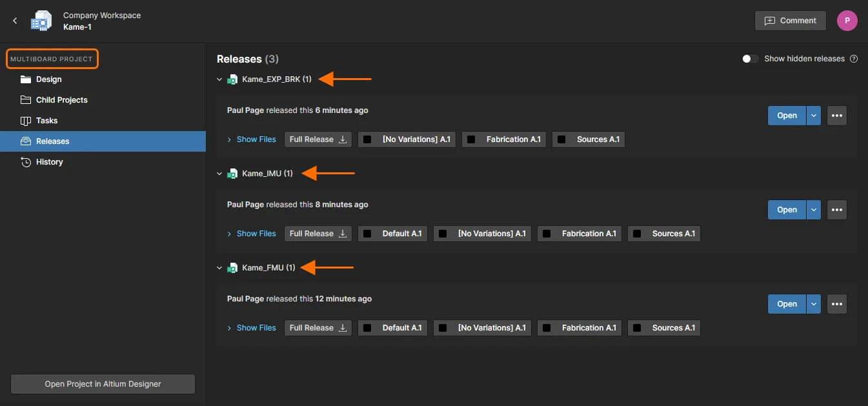
Task: Click the Kame_IMU project icon
Action: click(232, 174)
